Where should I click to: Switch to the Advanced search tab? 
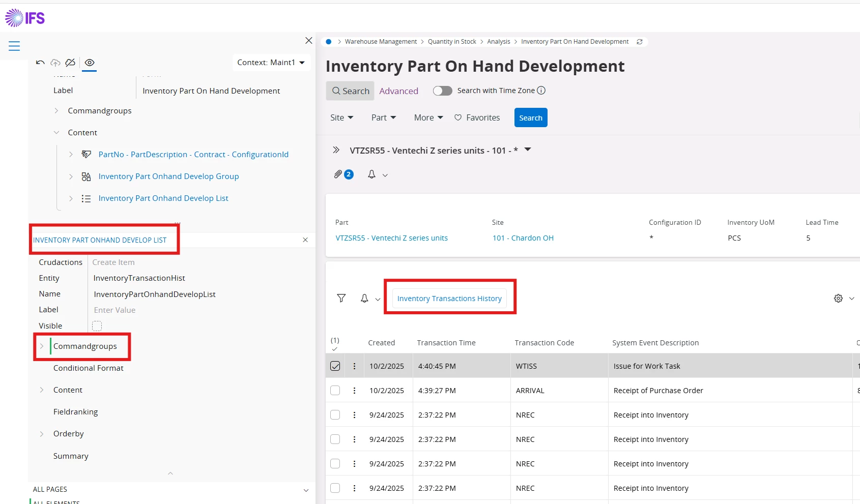coord(398,91)
